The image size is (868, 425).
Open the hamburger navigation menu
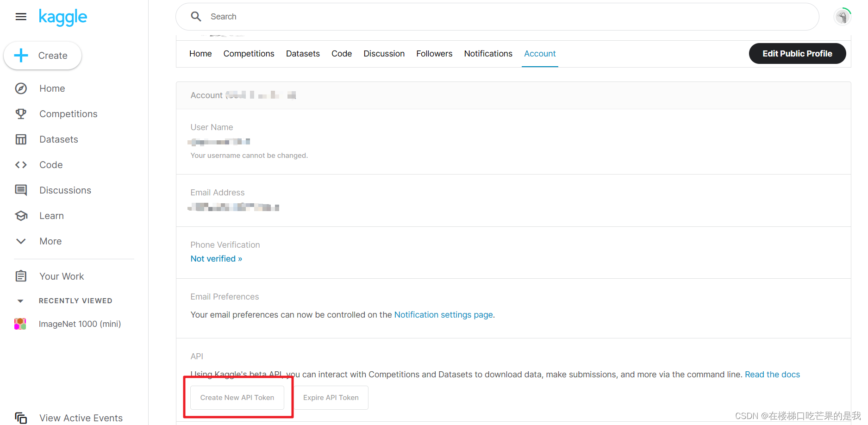(21, 17)
